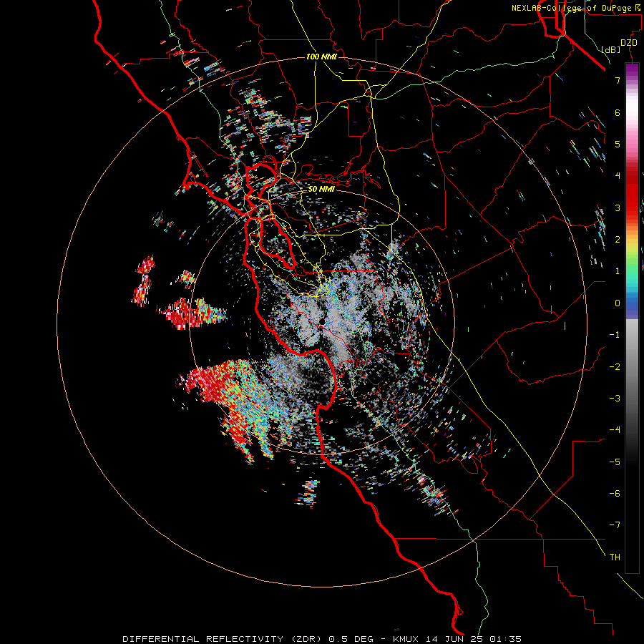
Task: Click the '14 JUN 25' date in the caption
Action: 454,639
